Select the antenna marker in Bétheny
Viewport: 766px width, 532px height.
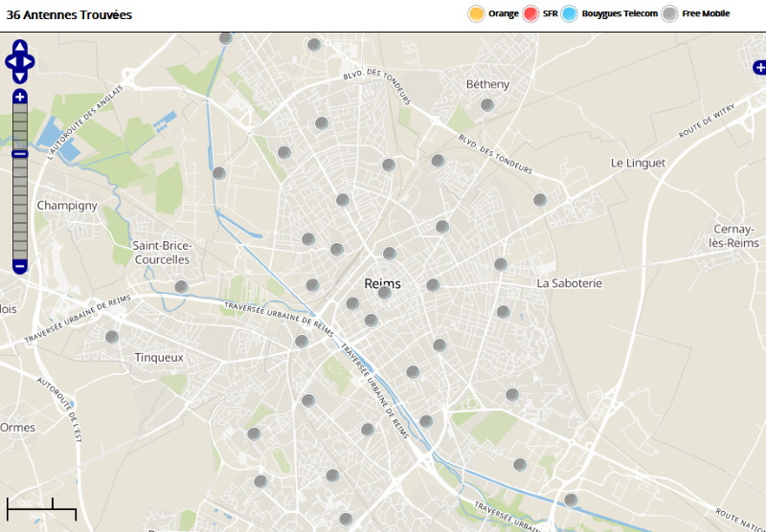[x=487, y=105]
